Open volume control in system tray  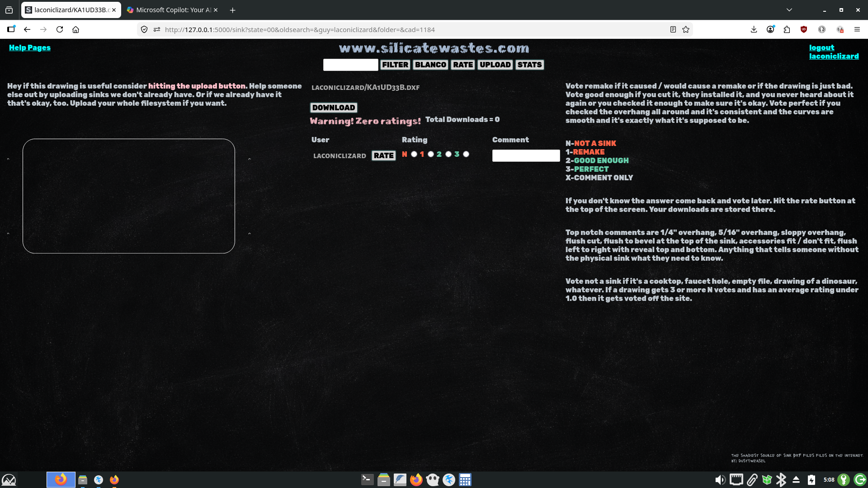tap(720, 479)
